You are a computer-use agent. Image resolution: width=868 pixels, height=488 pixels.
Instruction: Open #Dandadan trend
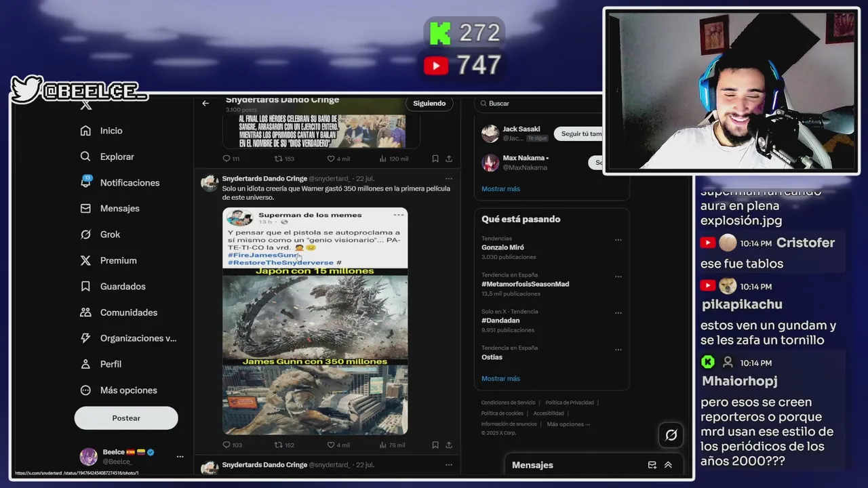(x=500, y=321)
